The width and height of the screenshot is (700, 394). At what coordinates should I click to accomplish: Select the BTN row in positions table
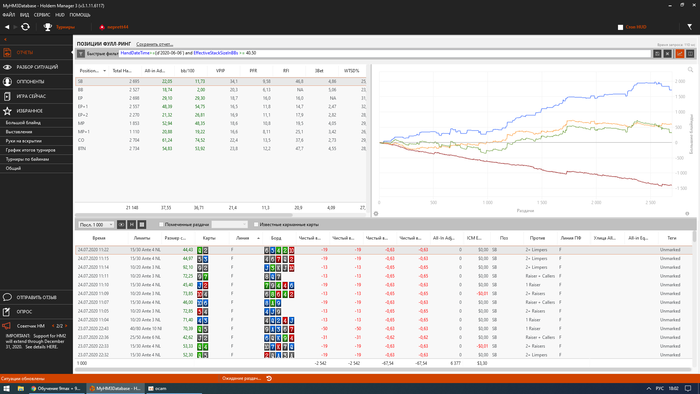click(221, 149)
